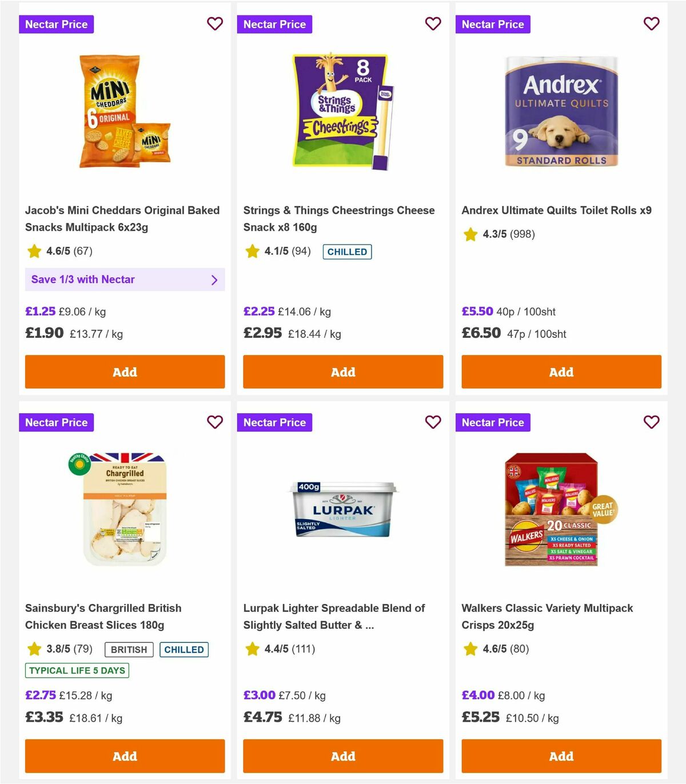The width and height of the screenshot is (686, 784).
Task: Click the TYPICAL LIFE 5 DAYS green label
Action: 76,670
